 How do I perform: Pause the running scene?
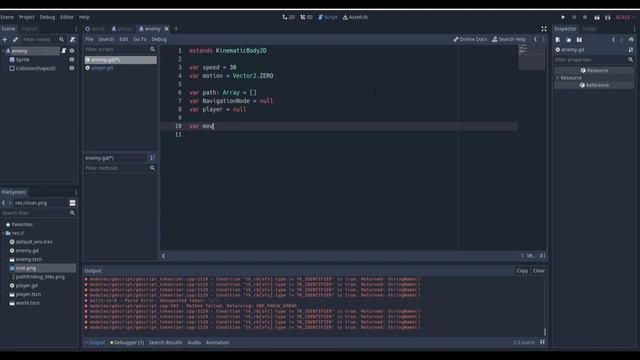[574, 17]
